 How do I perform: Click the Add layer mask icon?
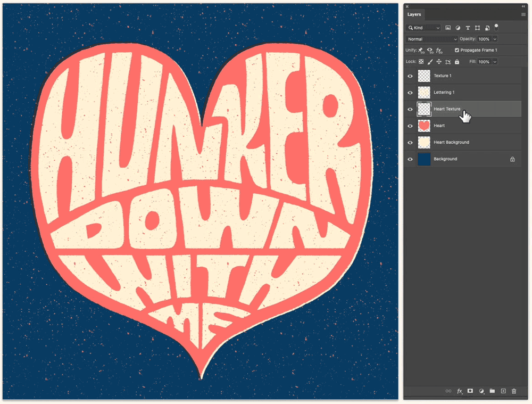coord(470,391)
